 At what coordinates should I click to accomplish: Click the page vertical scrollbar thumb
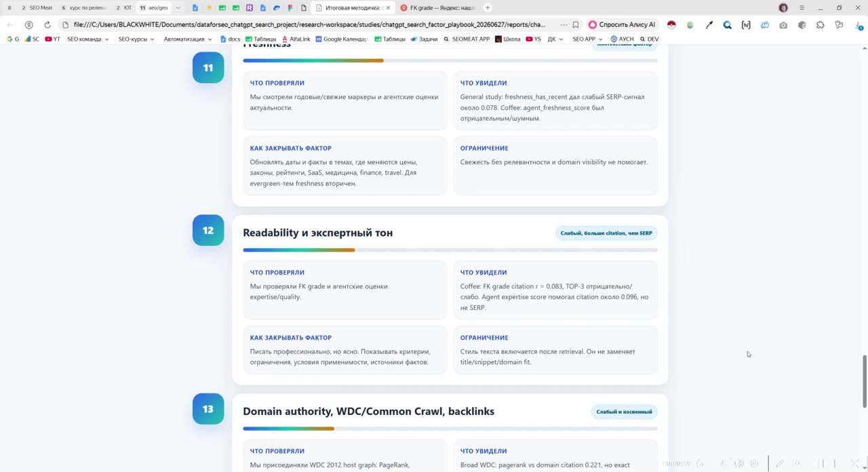pos(865,380)
